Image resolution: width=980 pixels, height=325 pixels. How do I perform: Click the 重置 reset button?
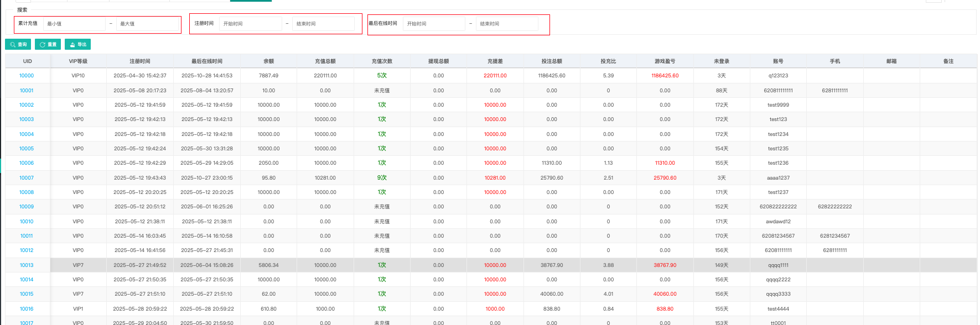(48, 44)
